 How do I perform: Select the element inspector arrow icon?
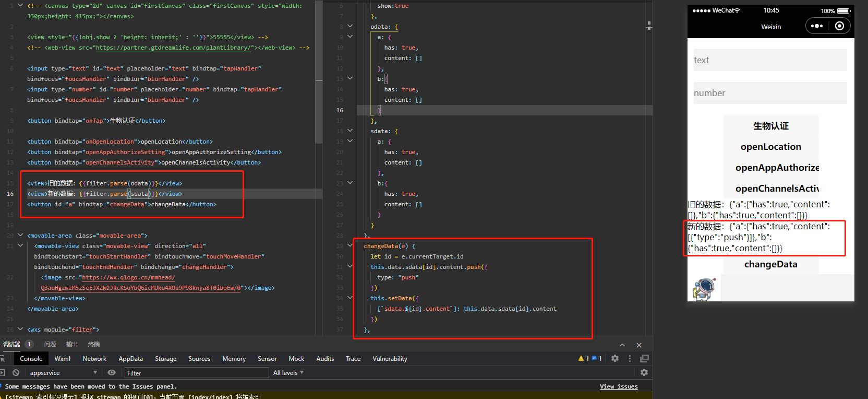3,359
